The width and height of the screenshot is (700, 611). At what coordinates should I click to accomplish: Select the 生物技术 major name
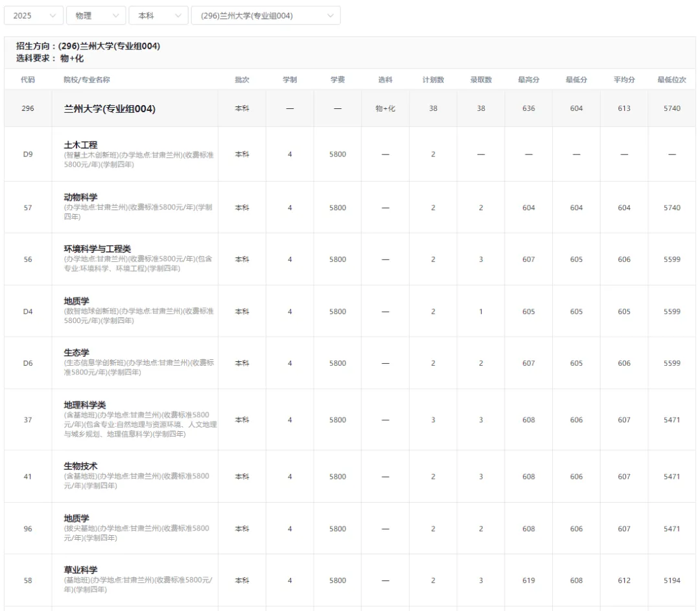coord(80,466)
